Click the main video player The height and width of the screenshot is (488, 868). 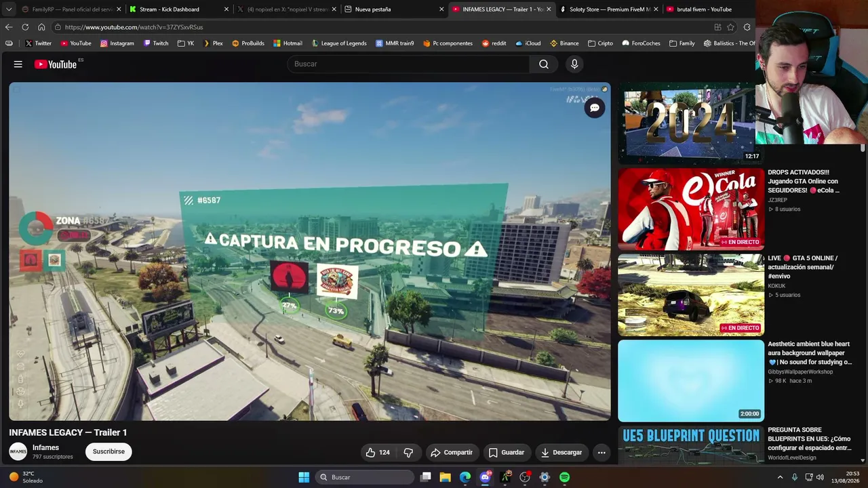tap(310, 251)
